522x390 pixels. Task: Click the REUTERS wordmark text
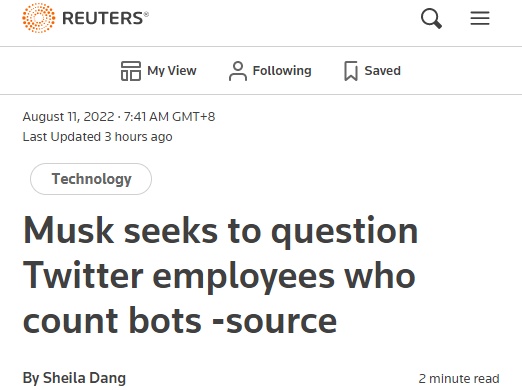pyautogui.click(x=105, y=18)
